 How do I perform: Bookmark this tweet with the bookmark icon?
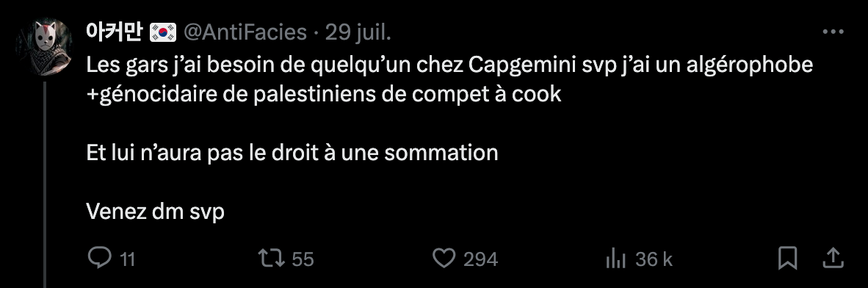[x=788, y=258]
